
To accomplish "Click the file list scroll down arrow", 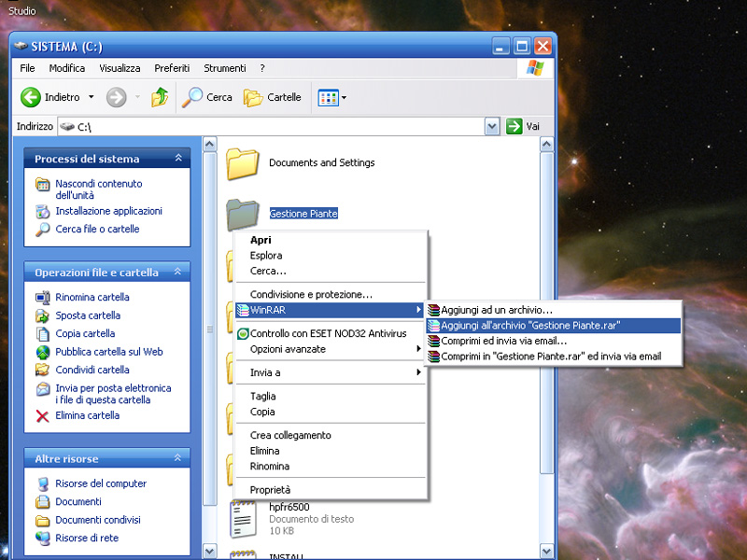I will pyautogui.click(x=546, y=551).
